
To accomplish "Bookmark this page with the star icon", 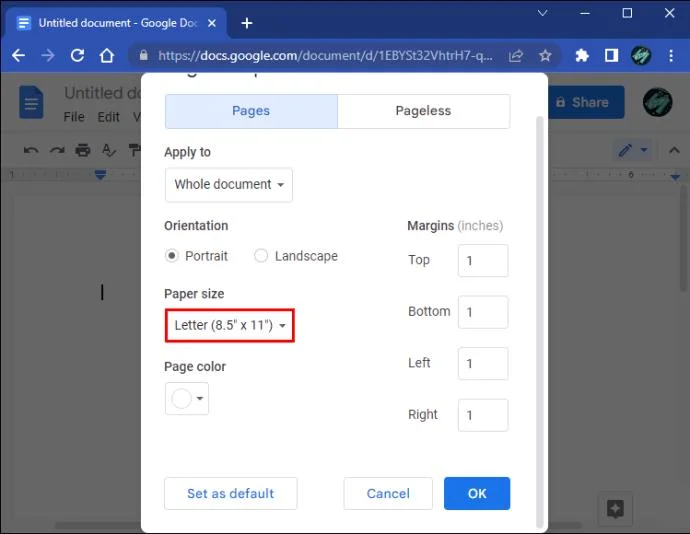I will click(545, 55).
